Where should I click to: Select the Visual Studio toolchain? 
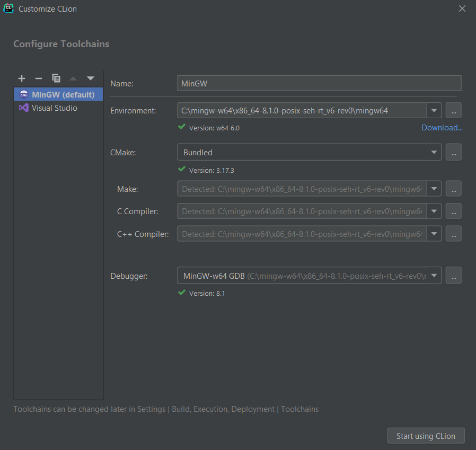[x=54, y=108]
